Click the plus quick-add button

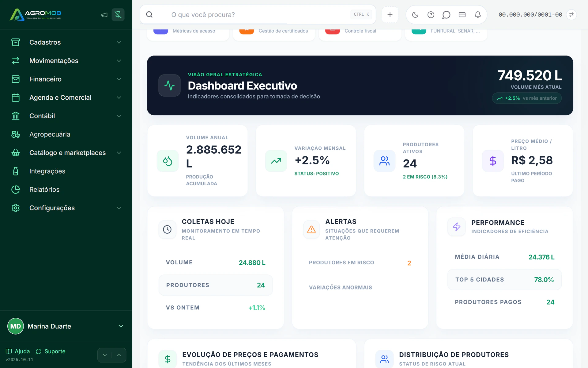pyautogui.click(x=390, y=15)
